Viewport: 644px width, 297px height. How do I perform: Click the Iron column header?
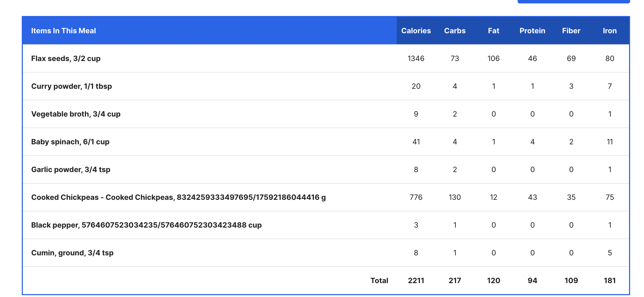(x=610, y=31)
